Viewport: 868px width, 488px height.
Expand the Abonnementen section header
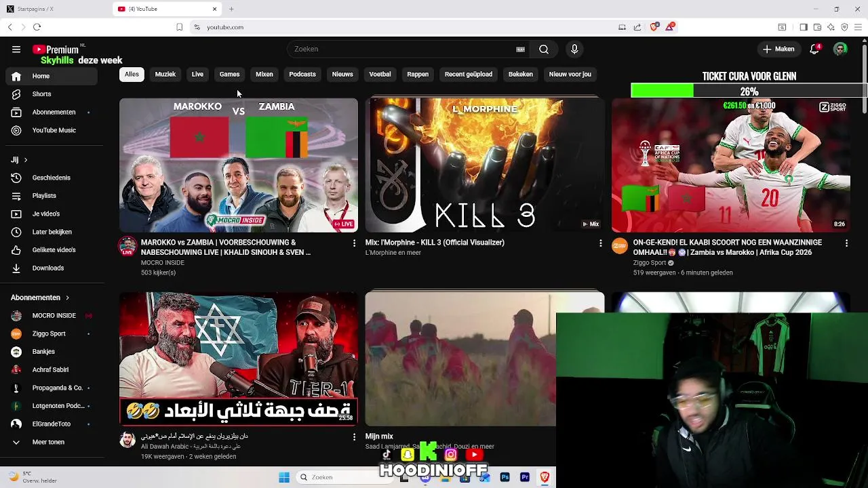click(41, 298)
